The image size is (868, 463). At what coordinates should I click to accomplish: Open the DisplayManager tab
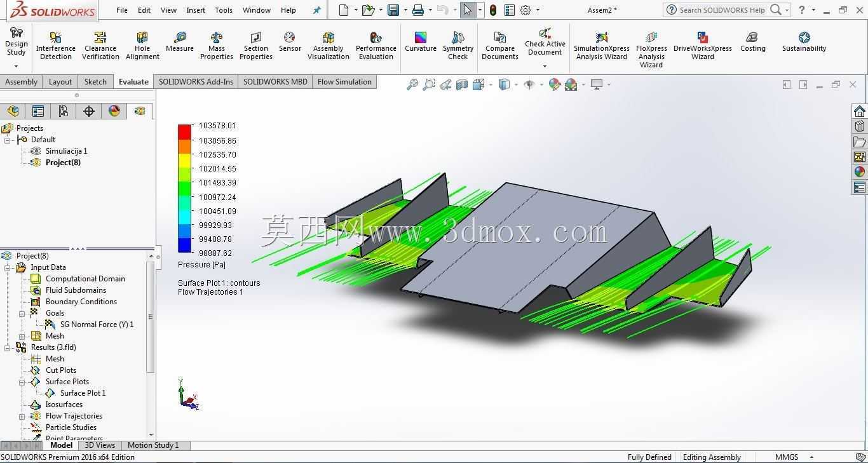[114, 111]
